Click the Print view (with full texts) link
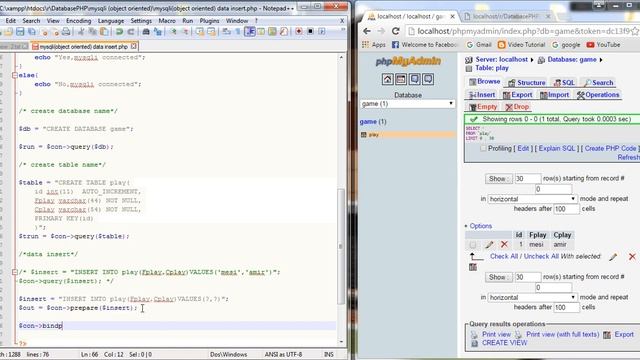The width and height of the screenshot is (640, 360). (x=562, y=334)
